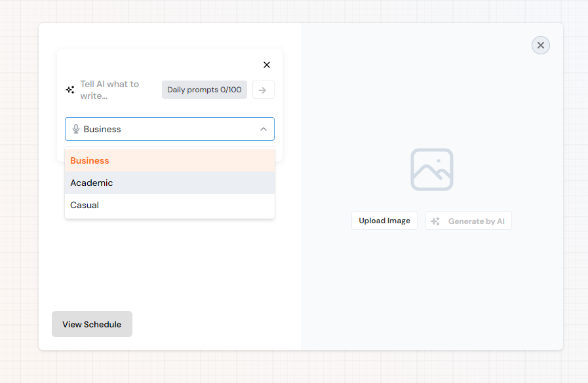The width and height of the screenshot is (588, 383).
Task: Close the AI writing prompt panel
Action: point(266,65)
